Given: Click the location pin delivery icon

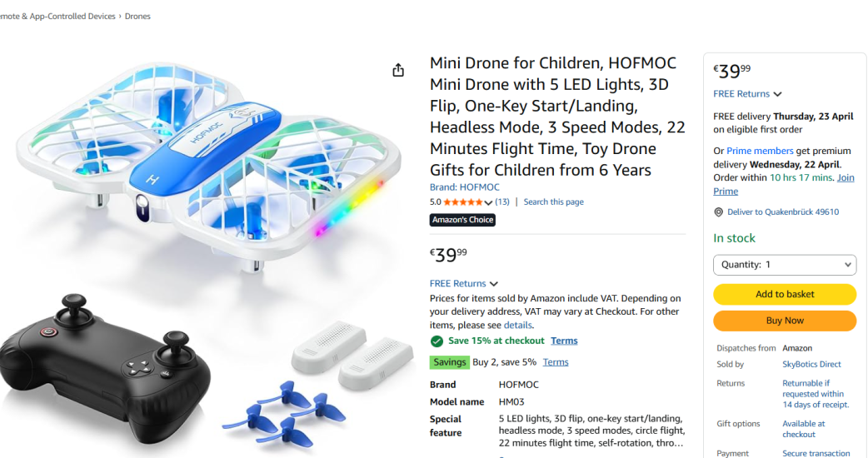Looking at the screenshot, I should point(718,212).
